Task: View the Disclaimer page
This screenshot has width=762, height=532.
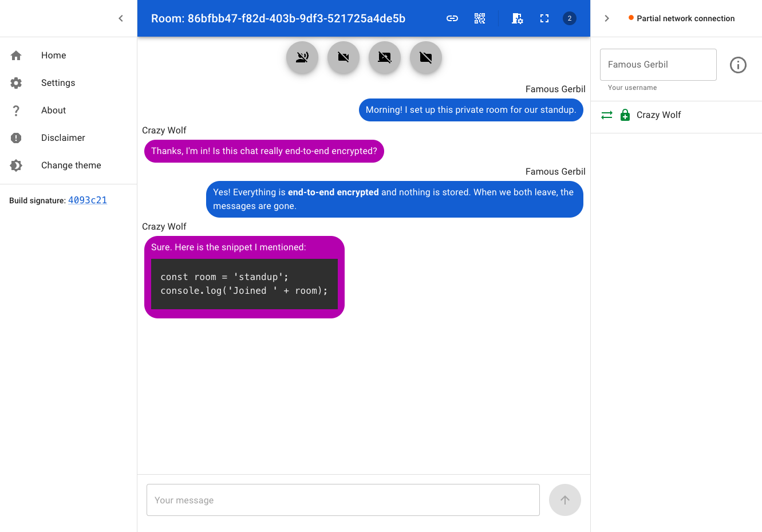Action: [69, 138]
